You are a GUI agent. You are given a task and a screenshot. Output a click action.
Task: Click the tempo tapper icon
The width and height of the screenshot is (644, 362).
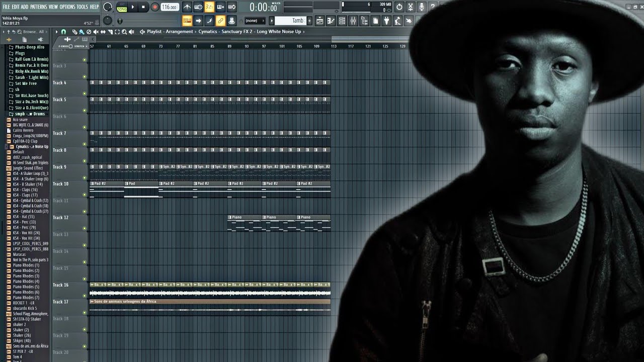pyautogui.click(x=398, y=21)
